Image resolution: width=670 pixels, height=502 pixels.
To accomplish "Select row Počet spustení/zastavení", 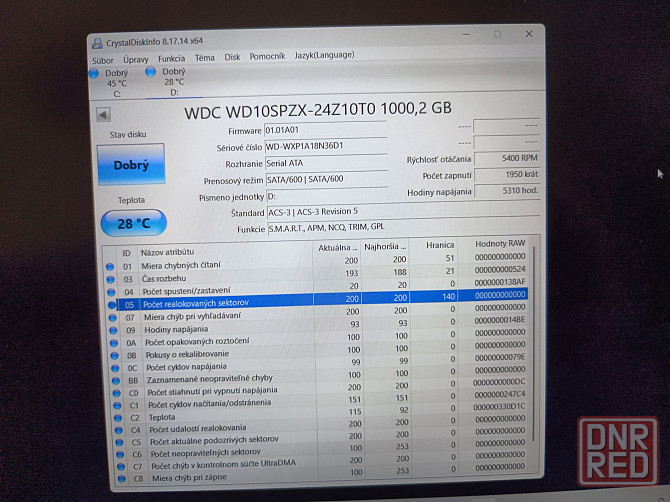I will click(317, 287).
